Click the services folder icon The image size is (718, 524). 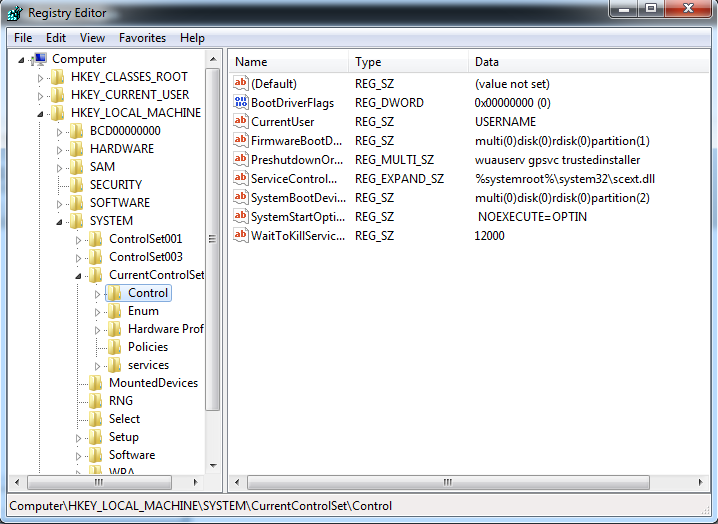pos(115,365)
